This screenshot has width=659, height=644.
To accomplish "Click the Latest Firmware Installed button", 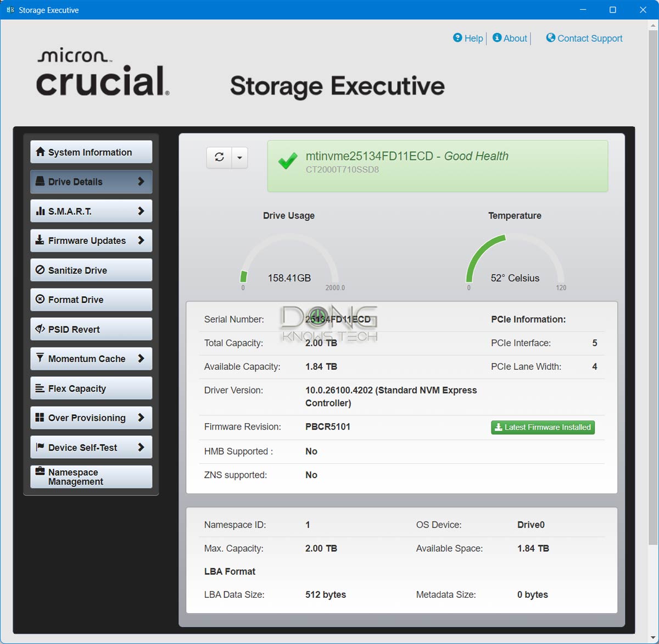I will point(543,427).
